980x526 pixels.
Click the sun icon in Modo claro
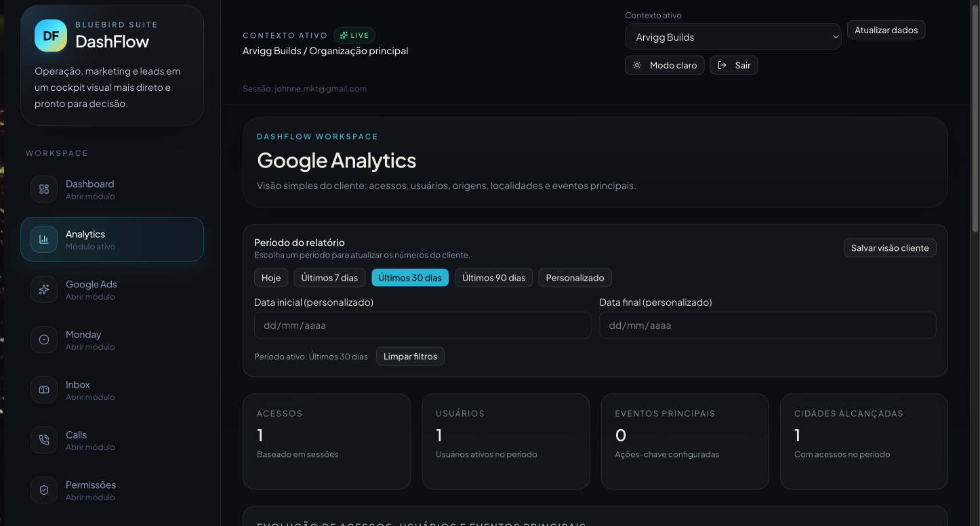point(637,66)
